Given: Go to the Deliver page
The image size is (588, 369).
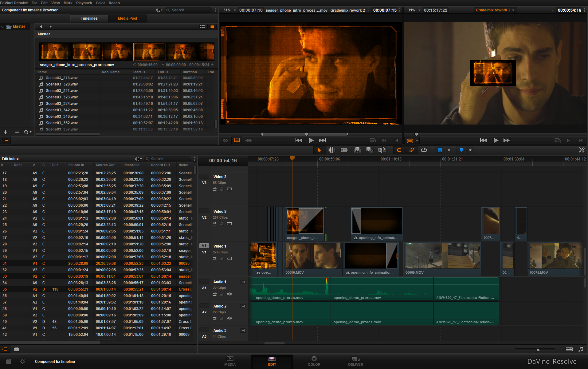Looking at the screenshot, I should coord(355,361).
